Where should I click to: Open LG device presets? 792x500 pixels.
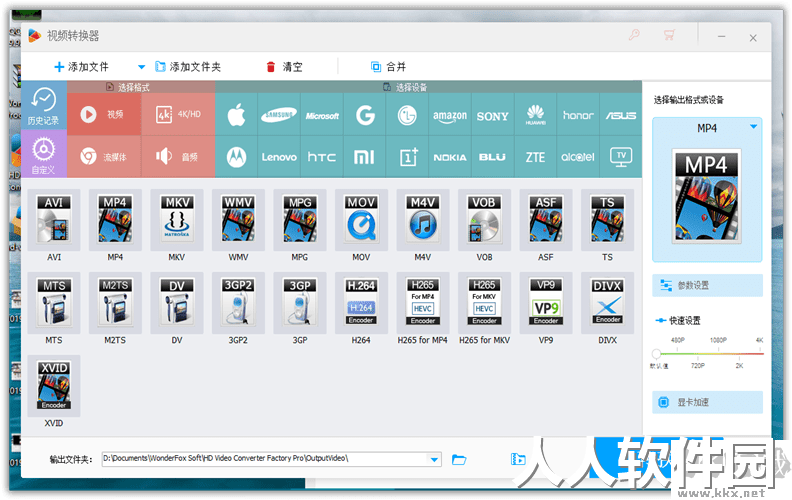(x=407, y=115)
